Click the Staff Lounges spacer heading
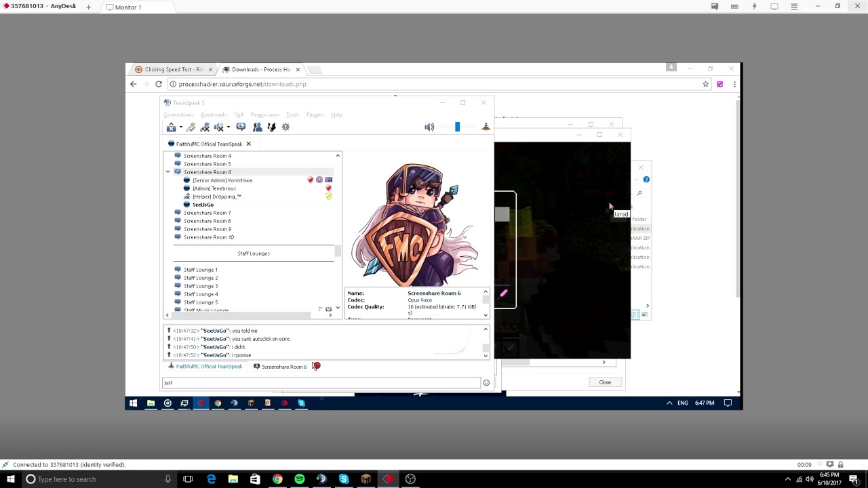This screenshot has height=488, width=868. pyautogui.click(x=254, y=253)
